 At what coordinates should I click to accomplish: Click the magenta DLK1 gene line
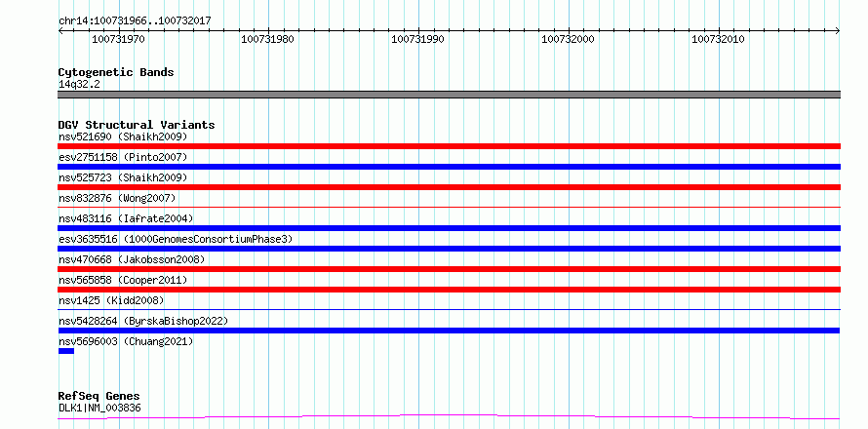pos(449,417)
